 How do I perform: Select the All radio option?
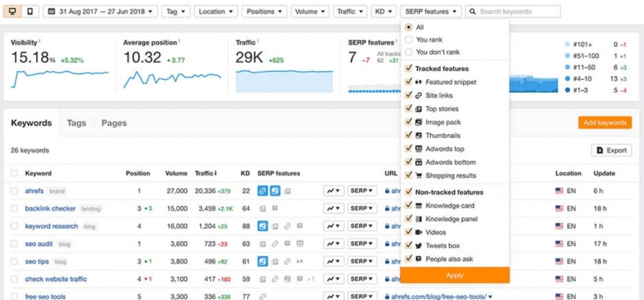point(408,27)
